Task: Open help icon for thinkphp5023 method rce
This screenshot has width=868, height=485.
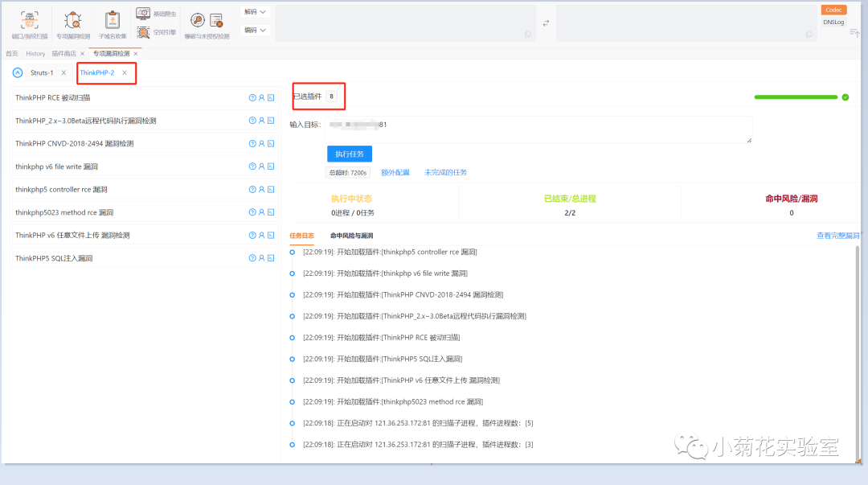Action: [x=252, y=212]
